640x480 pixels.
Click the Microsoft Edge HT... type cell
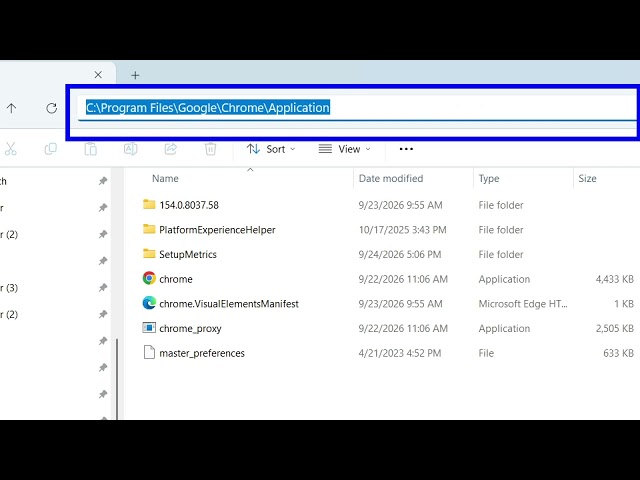(523, 304)
